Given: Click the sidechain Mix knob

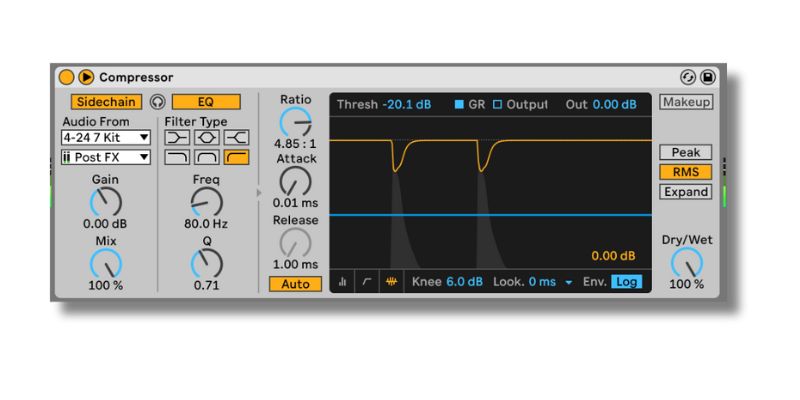Looking at the screenshot, I should [x=106, y=264].
